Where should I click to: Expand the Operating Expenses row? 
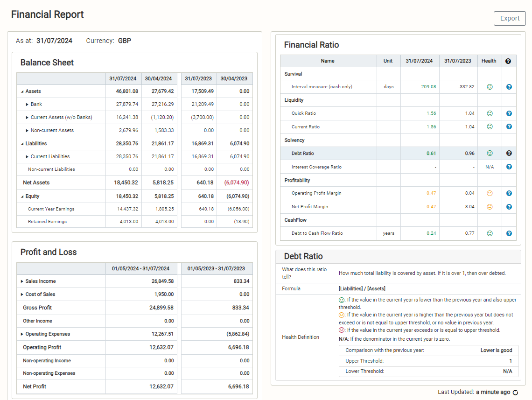point(22,334)
